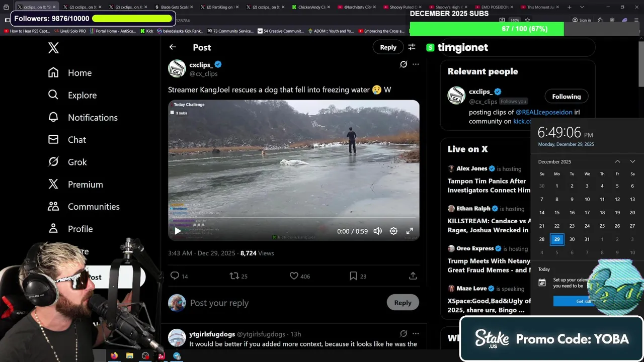Viewport: 644px width, 362px height.
Task: Open the new tab plus button
Action: click(x=569, y=7)
